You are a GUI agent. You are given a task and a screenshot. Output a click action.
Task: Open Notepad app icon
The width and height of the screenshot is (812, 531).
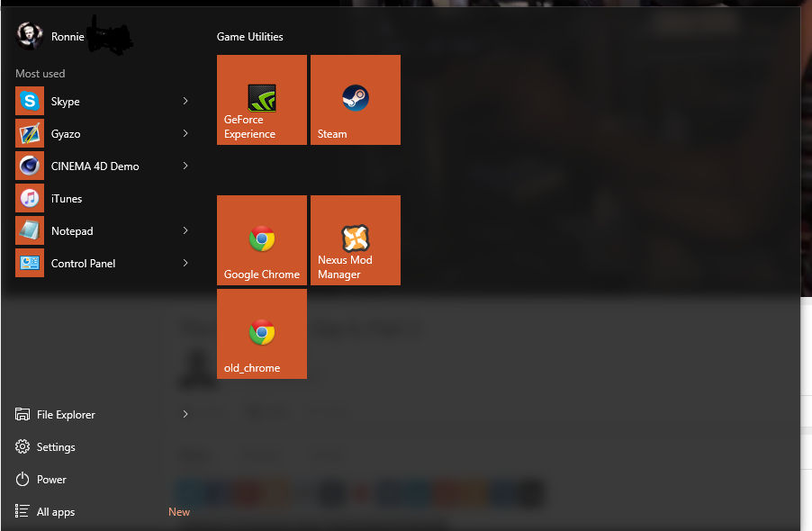pyautogui.click(x=30, y=230)
